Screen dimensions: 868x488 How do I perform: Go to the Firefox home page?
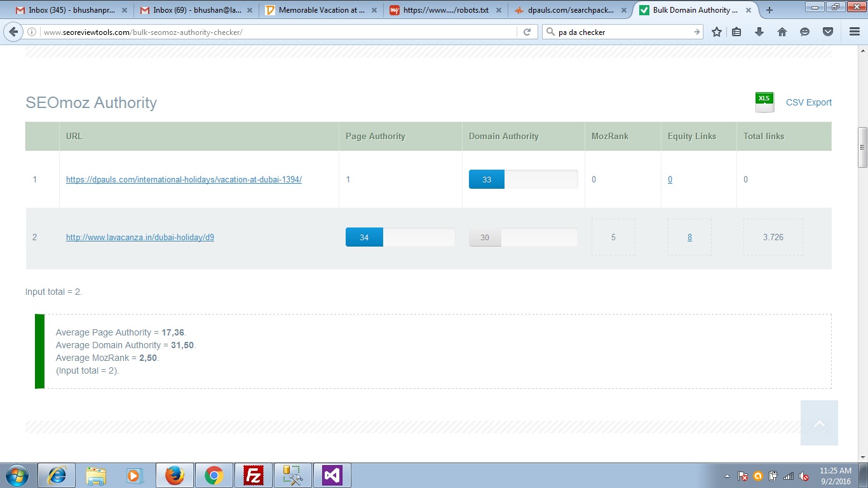coord(782,32)
